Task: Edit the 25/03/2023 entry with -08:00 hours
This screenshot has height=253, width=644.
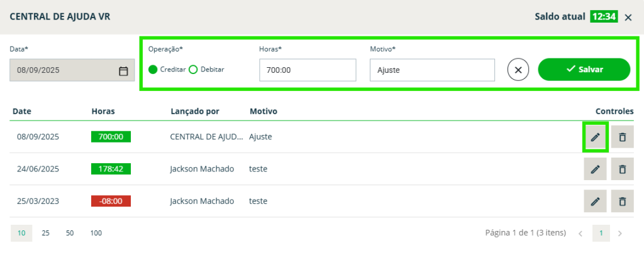Action: tap(595, 202)
